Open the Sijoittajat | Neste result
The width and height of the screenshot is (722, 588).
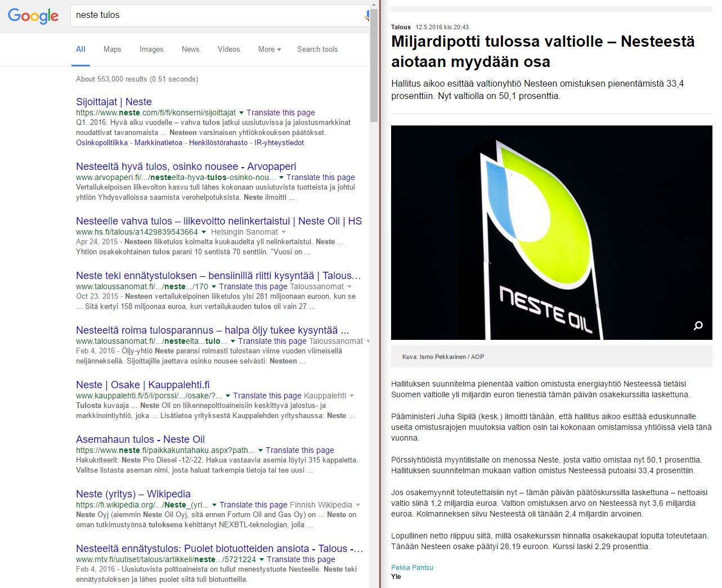114,102
